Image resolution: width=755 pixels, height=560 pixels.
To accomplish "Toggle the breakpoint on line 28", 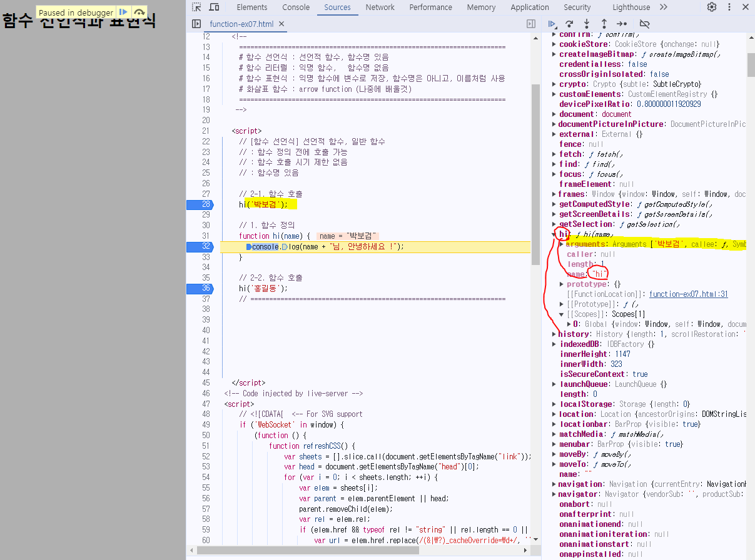I will [x=200, y=204].
